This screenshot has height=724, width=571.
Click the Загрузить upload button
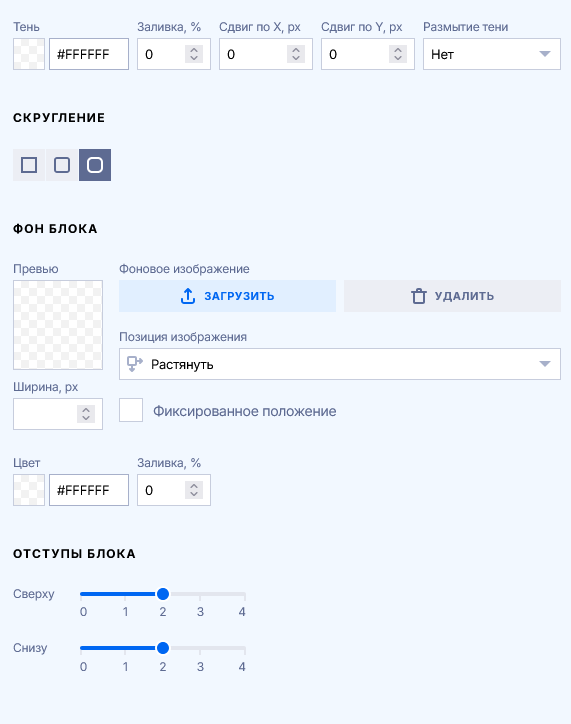point(228,296)
